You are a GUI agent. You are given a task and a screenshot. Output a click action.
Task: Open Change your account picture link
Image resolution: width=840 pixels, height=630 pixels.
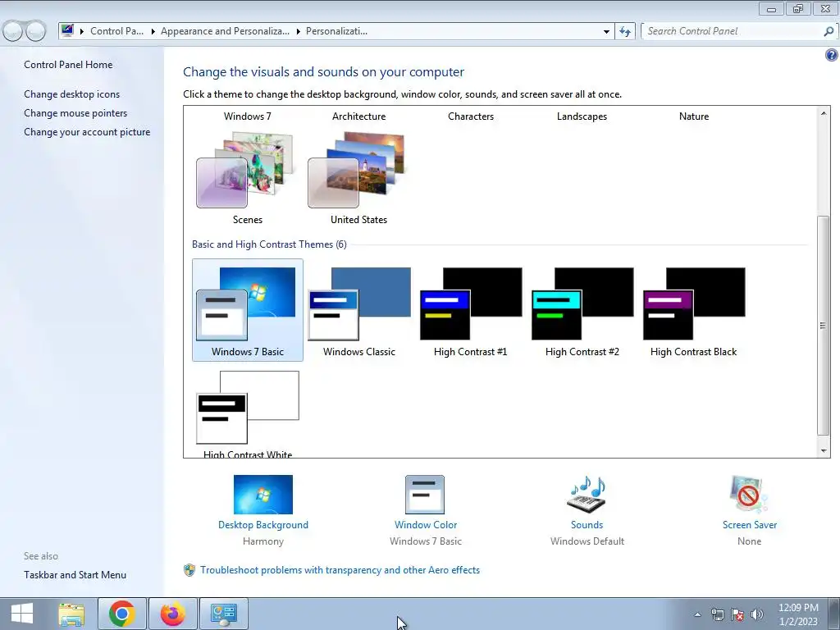point(87,132)
